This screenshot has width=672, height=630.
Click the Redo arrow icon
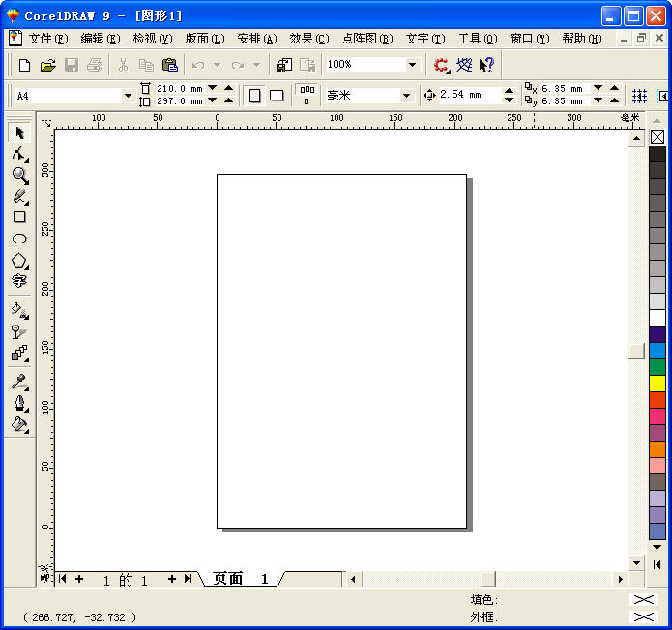(238, 65)
